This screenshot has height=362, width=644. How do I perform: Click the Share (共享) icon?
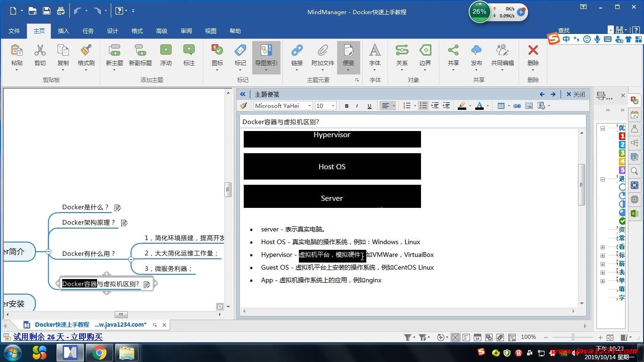[453, 50]
